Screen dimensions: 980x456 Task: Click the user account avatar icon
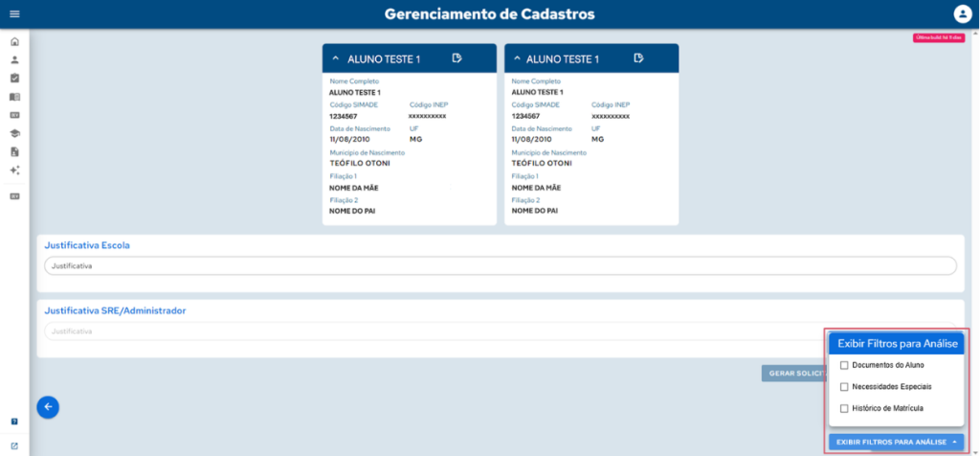[962, 13]
